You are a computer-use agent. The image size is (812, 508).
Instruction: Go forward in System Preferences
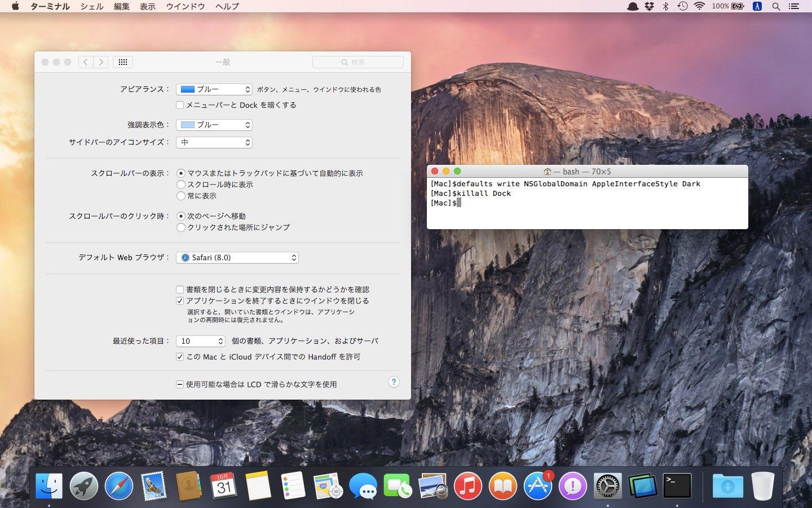(x=101, y=62)
